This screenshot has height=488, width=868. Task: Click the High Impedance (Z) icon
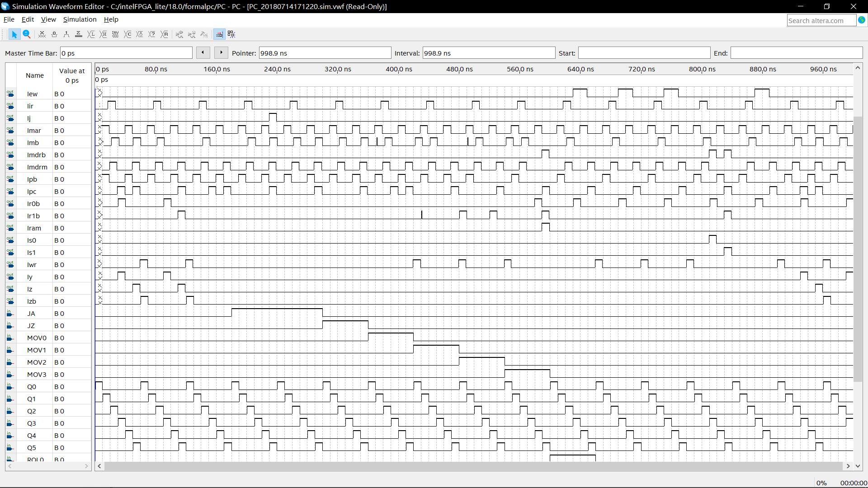[x=79, y=34]
